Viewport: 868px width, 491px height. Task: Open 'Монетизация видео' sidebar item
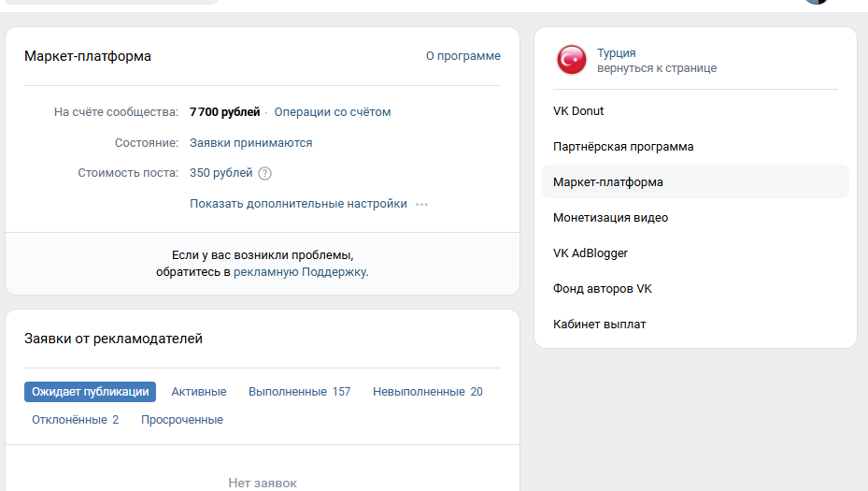click(x=695, y=217)
